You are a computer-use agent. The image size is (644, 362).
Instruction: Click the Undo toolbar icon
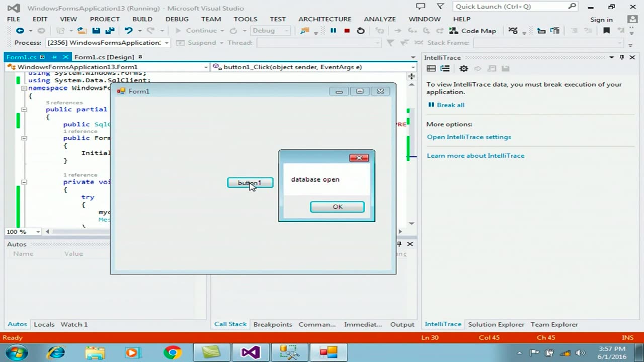click(x=128, y=31)
